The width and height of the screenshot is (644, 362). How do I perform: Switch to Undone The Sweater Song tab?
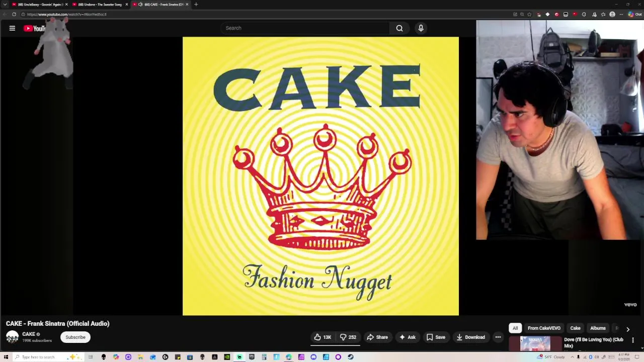pos(100,5)
